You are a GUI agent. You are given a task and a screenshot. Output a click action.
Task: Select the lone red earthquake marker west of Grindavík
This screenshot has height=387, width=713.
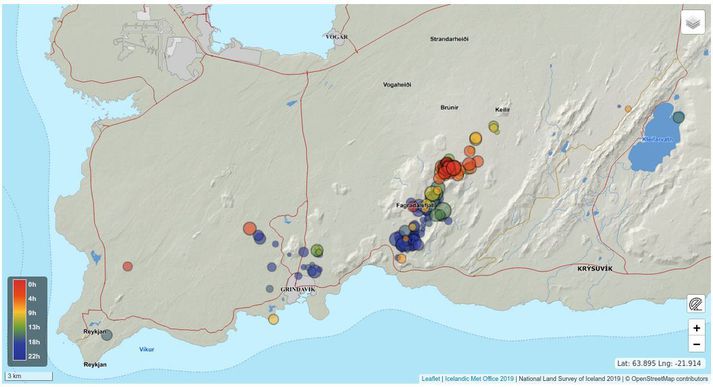[128, 266]
